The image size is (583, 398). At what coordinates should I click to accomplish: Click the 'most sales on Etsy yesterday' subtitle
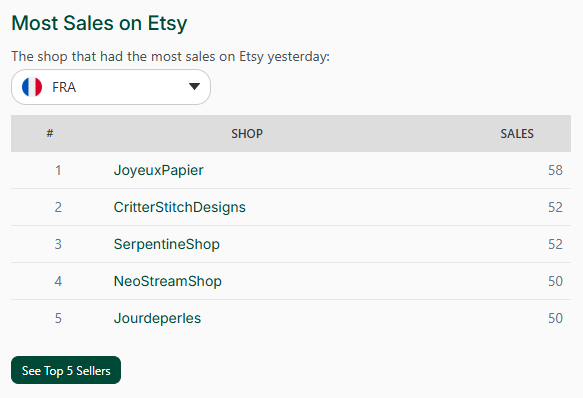pyautogui.click(x=170, y=57)
